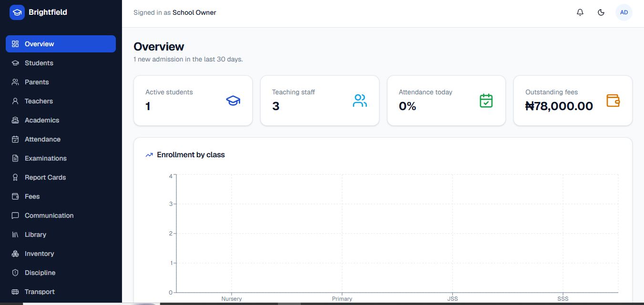The width and height of the screenshot is (644, 305).
Task: Click the Attendance calendar icon in sidebar
Action: 15,139
